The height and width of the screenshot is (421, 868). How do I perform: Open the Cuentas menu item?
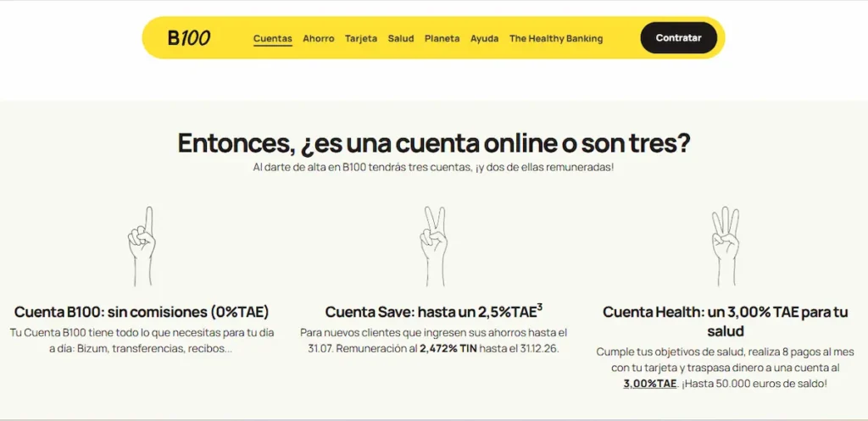click(x=272, y=39)
